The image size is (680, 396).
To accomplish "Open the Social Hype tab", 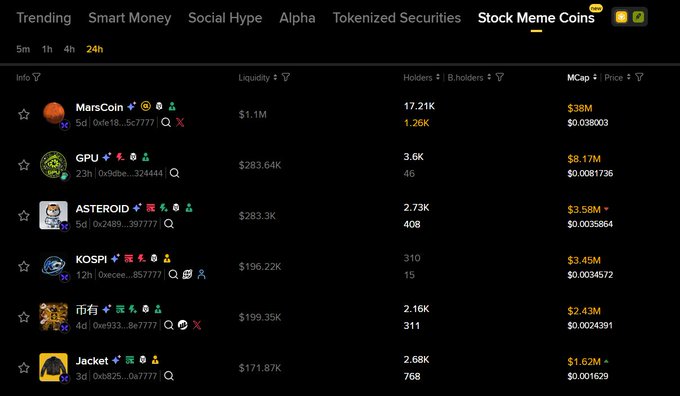I will (225, 18).
